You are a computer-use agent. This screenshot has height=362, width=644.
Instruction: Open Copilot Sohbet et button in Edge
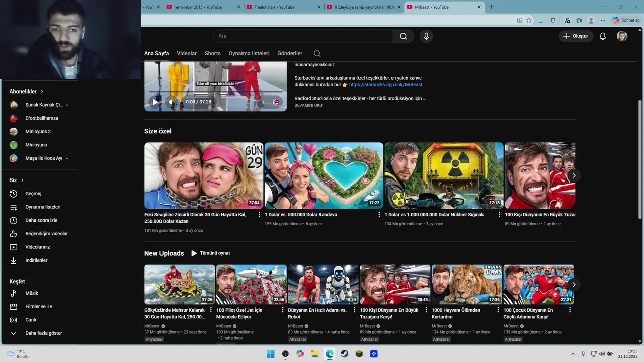[x=625, y=20]
